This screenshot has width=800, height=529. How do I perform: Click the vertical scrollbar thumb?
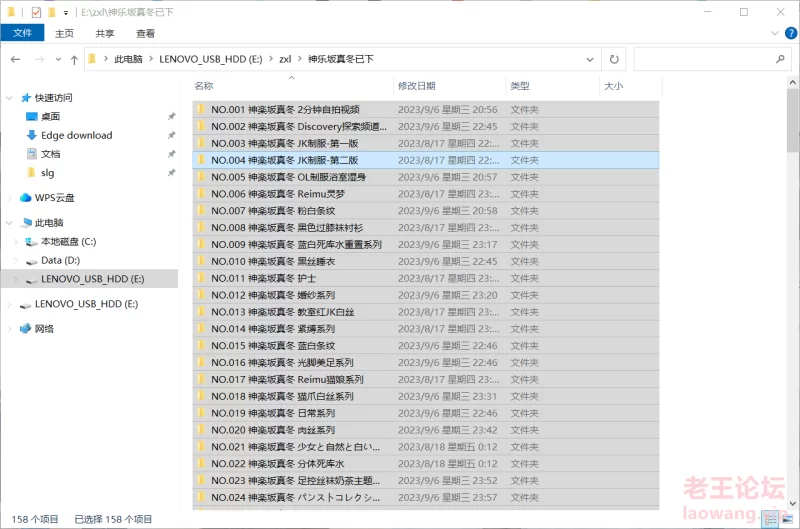tap(792, 120)
